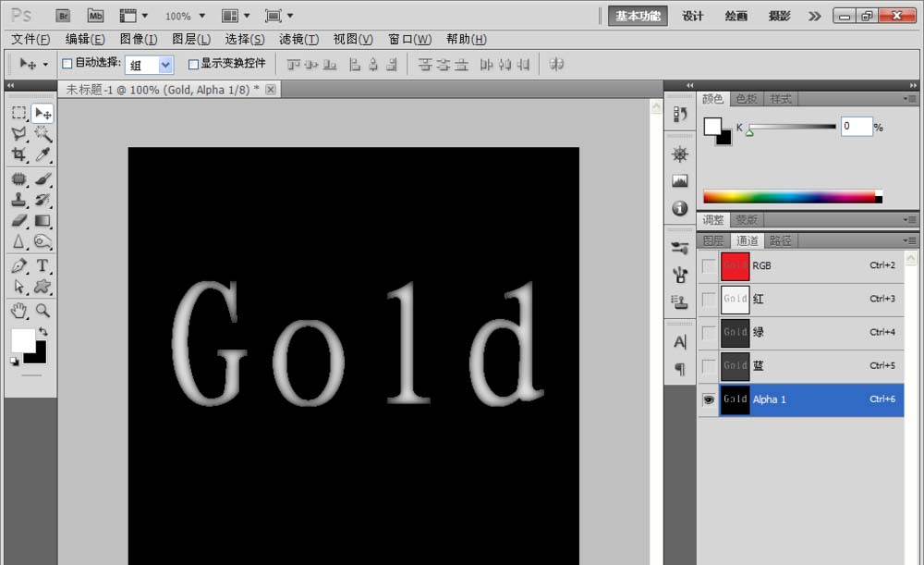924x565 pixels.
Task: Expand more workspaces with double arrow
Action: tap(814, 16)
